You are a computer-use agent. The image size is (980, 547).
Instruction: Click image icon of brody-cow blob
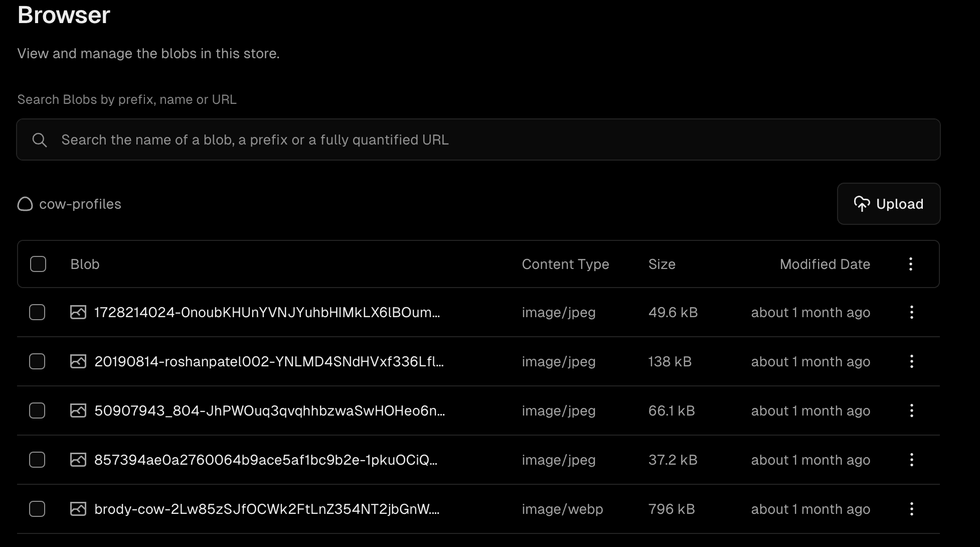coord(78,509)
